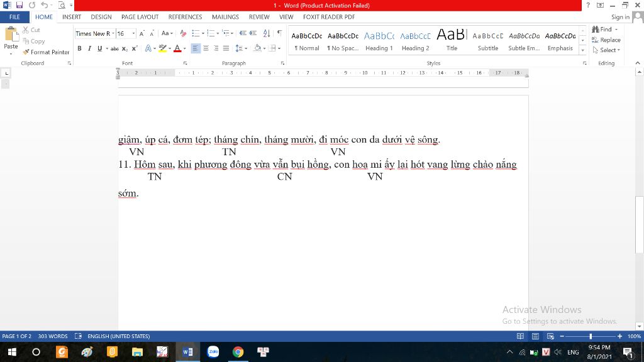Open Word Help question mark

pos(588,5)
